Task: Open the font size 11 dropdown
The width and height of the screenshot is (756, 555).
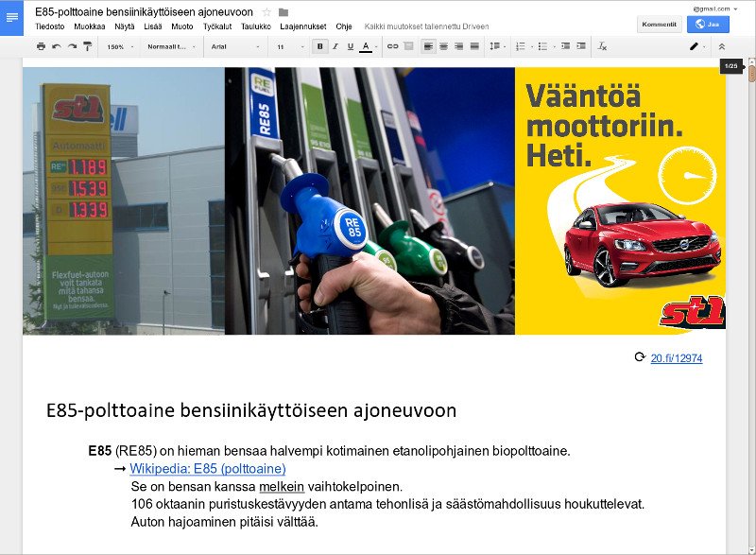Action: click(x=284, y=46)
